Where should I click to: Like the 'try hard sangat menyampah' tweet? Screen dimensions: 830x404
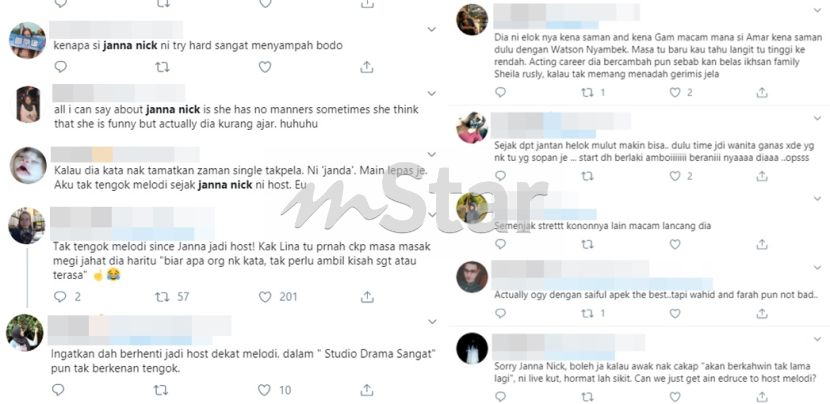click(265, 67)
